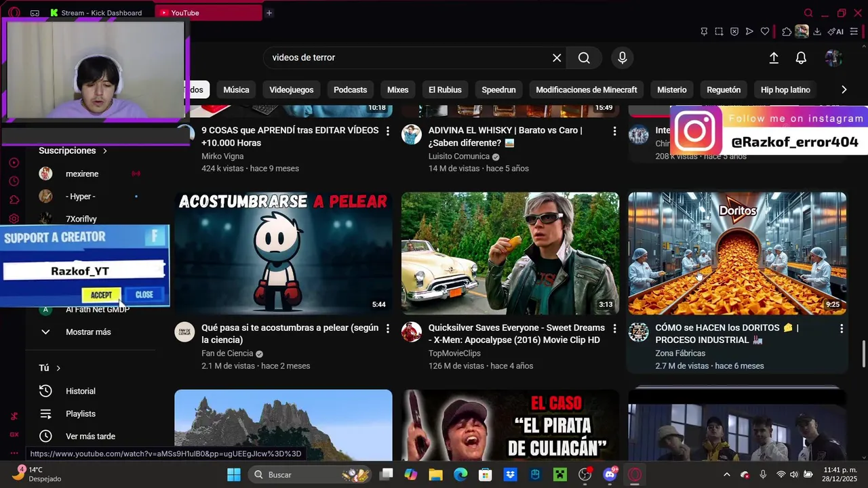Viewport: 868px width, 488px height.
Task: Select the Hip hop latino chip
Action: (785, 89)
